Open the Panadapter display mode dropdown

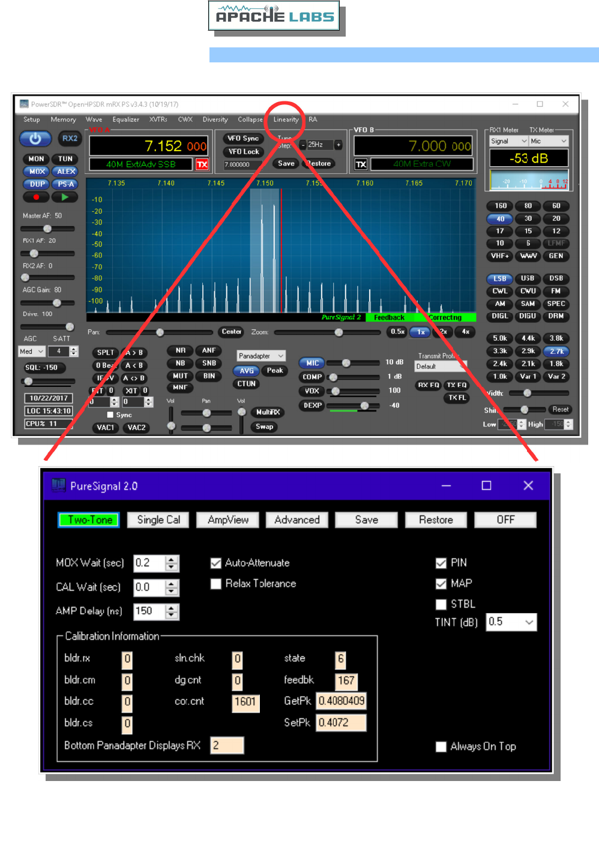pyautogui.click(x=261, y=356)
